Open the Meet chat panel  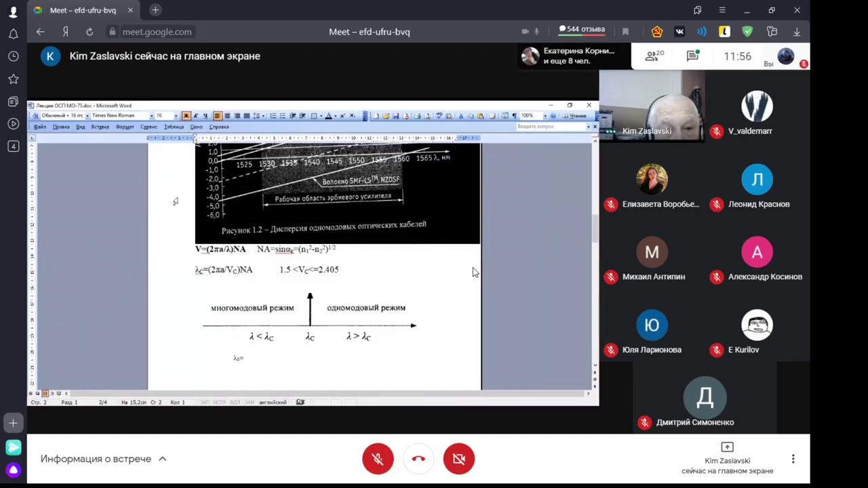pos(692,56)
